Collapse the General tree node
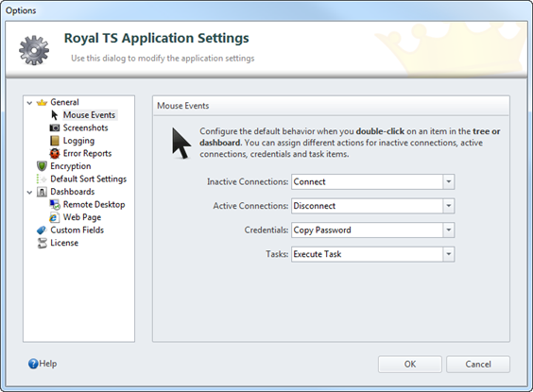 [29, 103]
